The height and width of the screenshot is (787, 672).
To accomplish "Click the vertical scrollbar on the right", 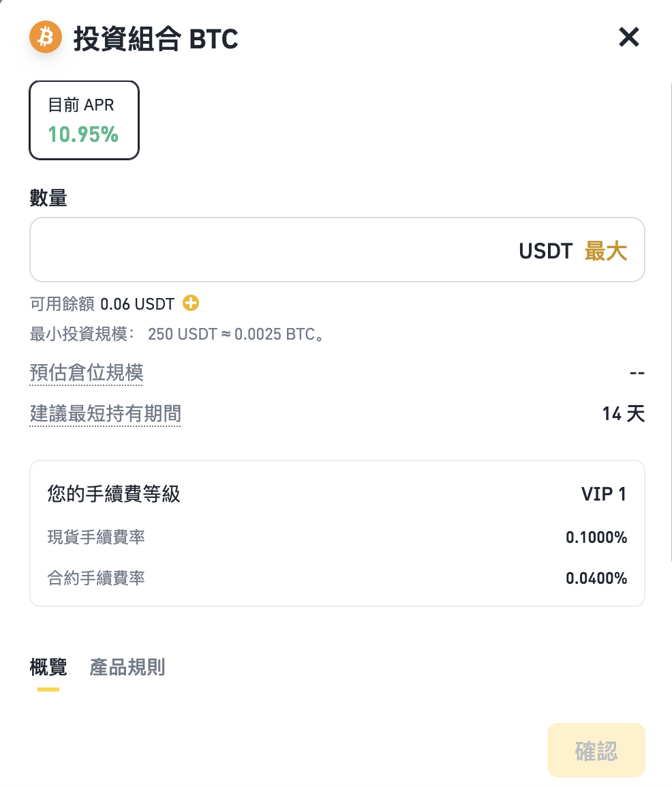I will coord(670,321).
